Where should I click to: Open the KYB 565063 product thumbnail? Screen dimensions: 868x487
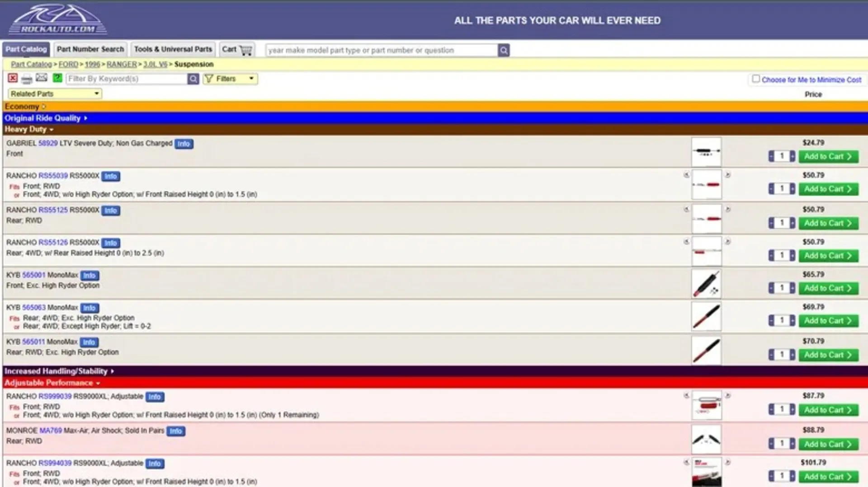pyautogui.click(x=706, y=316)
